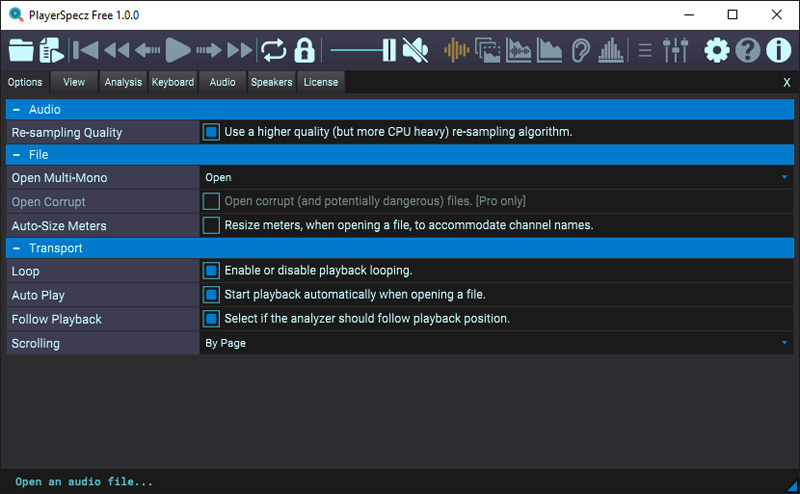The image size is (800, 494).
Task: Disable the Re-sampling Quality checkbox
Action: [x=211, y=132]
